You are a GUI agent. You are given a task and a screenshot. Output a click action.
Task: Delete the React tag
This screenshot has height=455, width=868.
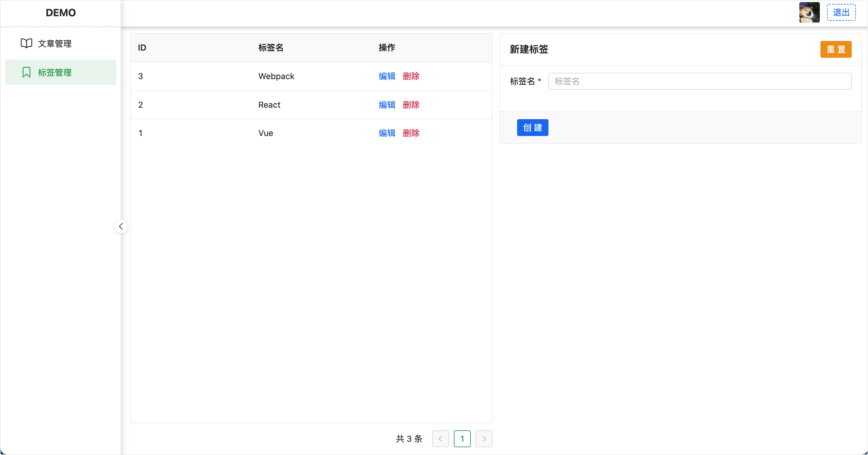pos(411,105)
